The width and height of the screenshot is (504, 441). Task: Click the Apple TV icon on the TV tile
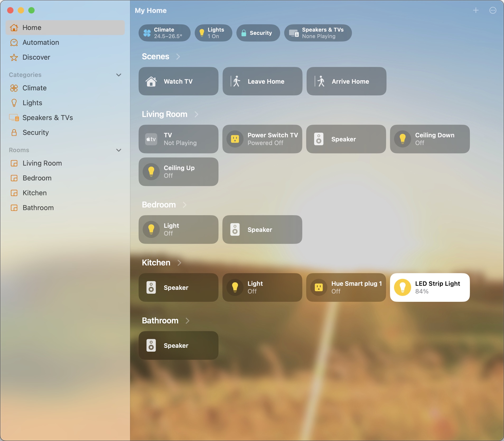(x=151, y=139)
